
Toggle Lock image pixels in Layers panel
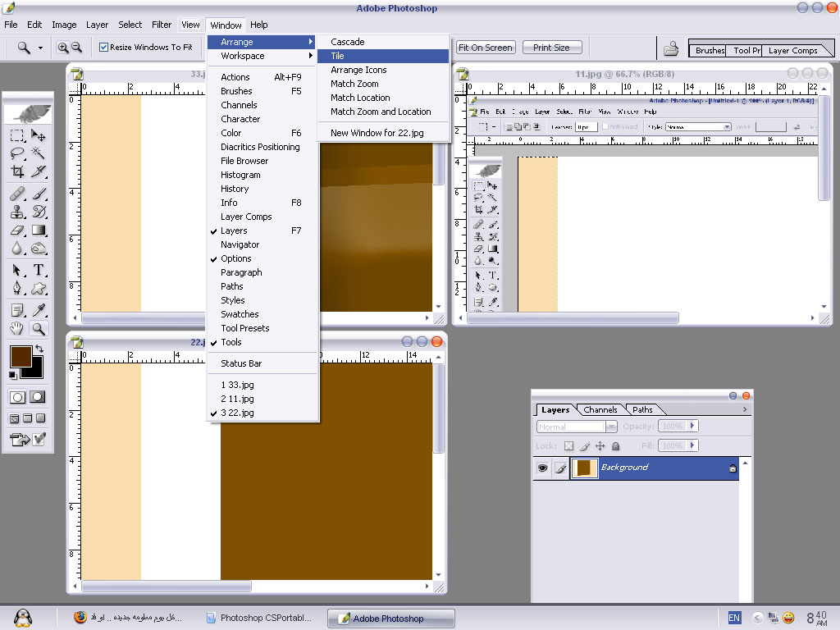coord(584,445)
